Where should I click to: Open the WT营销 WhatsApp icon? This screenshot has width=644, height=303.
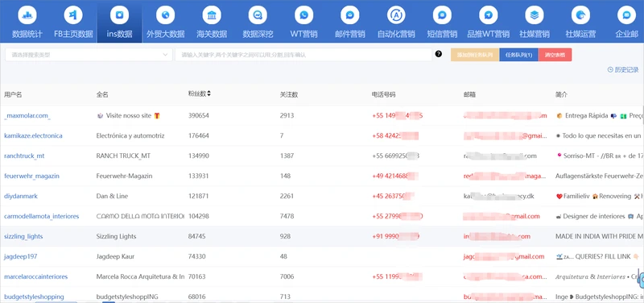pyautogui.click(x=304, y=15)
